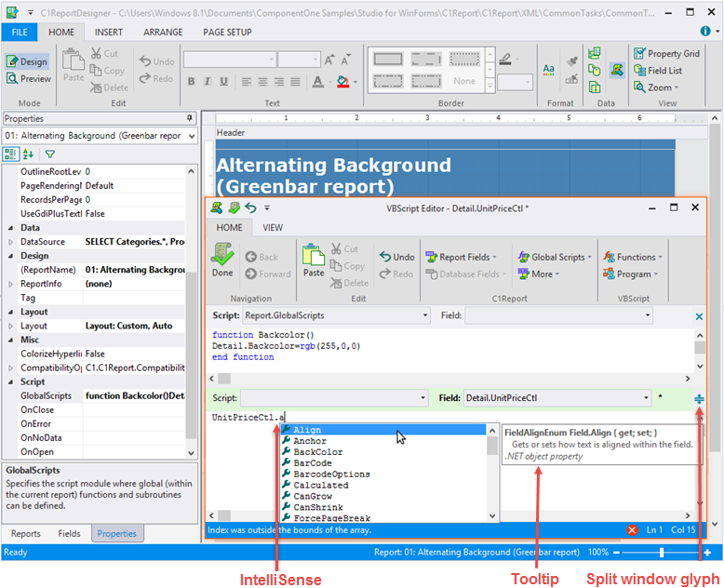Click the split window glyph
Image resolution: width=724 pixels, height=588 pixels.
click(x=699, y=399)
